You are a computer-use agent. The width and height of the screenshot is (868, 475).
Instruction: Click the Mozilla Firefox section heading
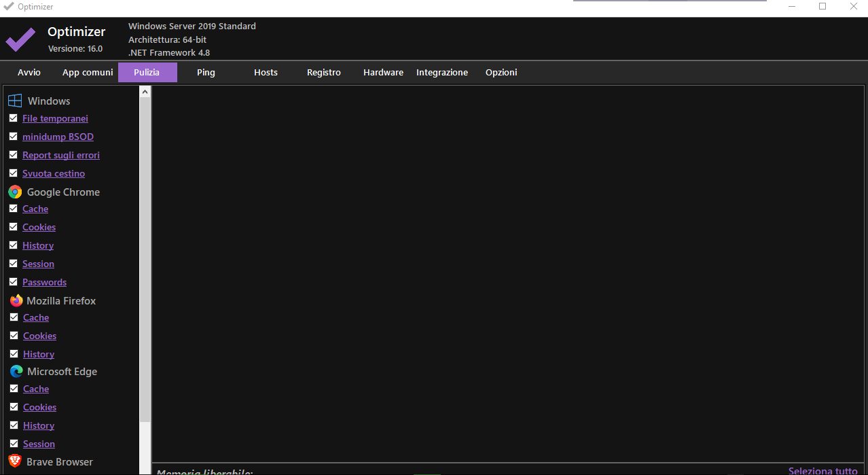pyautogui.click(x=61, y=301)
